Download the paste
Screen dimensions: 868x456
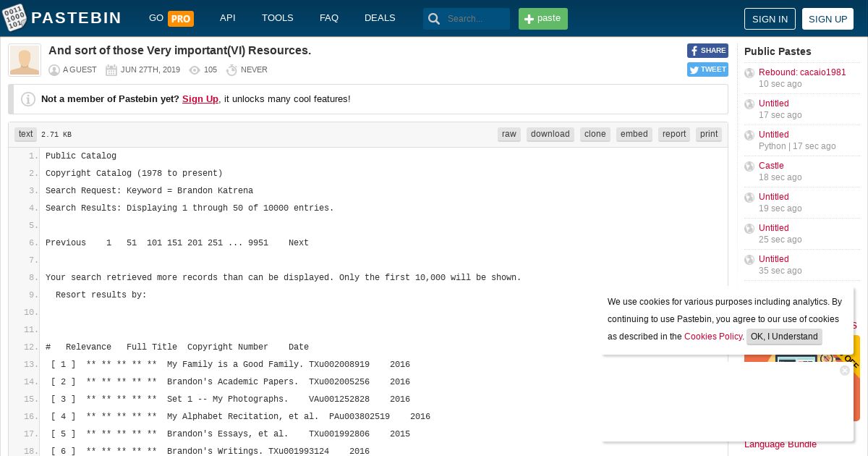click(x=550, y=135)
